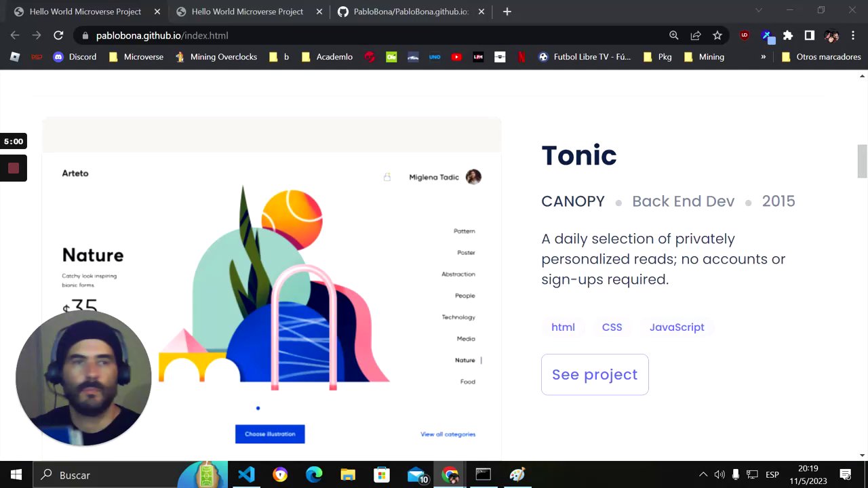This screenshot has width=868, height=488.
Task: Click the See project button
Action: point(595,374)
